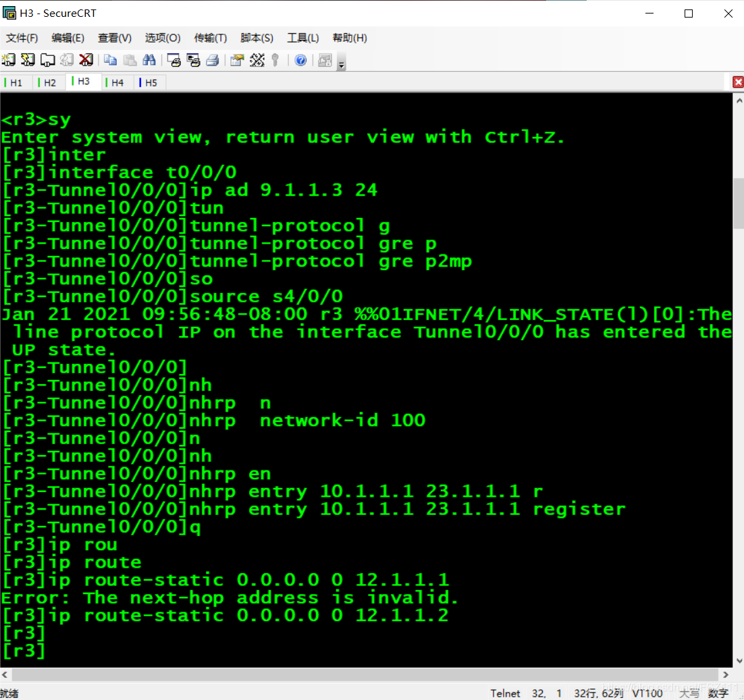The image size is (744, 700).
Task: Click the VT100 status bar entry
Action: click(x=647, y=693)
